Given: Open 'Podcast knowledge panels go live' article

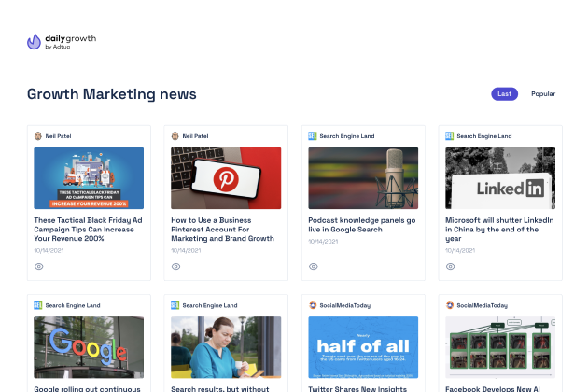Looking at the screenshot, I should tap(362, 225).
